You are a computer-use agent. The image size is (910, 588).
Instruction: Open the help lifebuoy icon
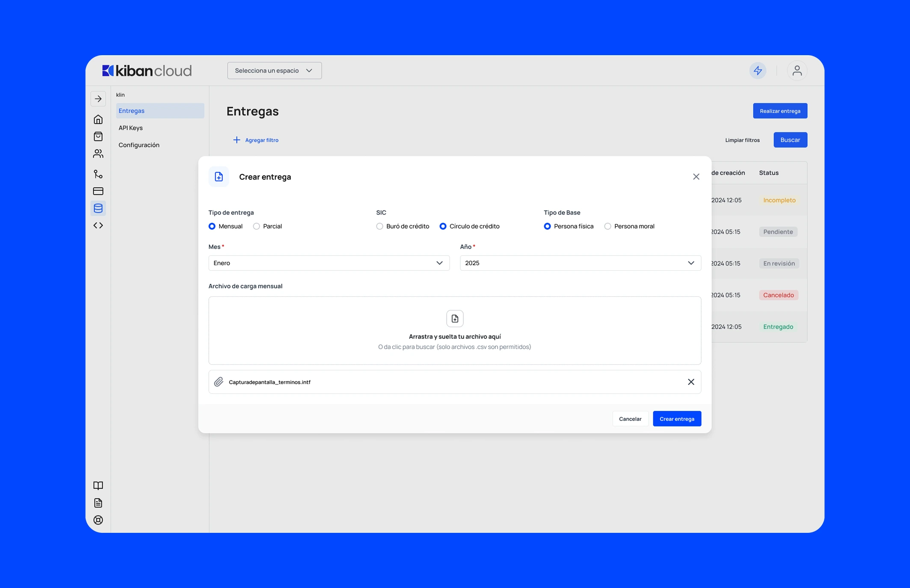tap(98, 520)
